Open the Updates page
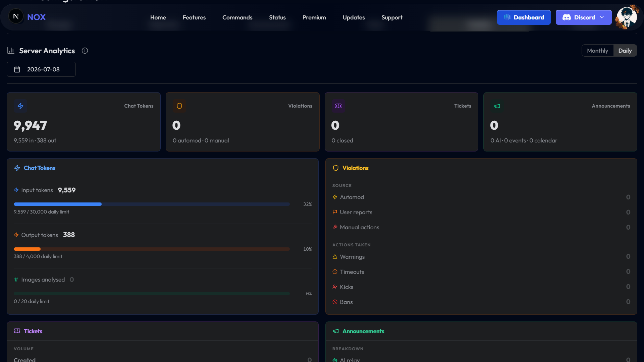Screen dimensions: 644x362 (354, 17)
